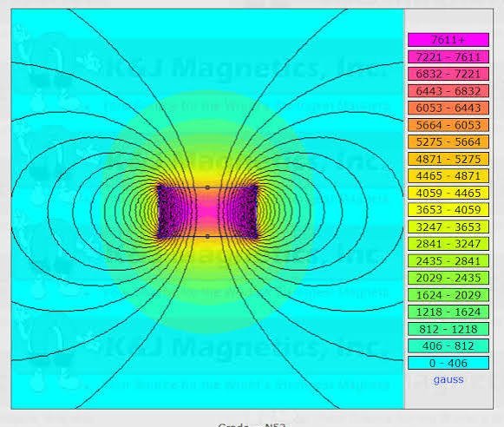Select the 3653 - 4059 legend swatch
This screenshot has height=427, width=504.
click(x=448, y=210)
